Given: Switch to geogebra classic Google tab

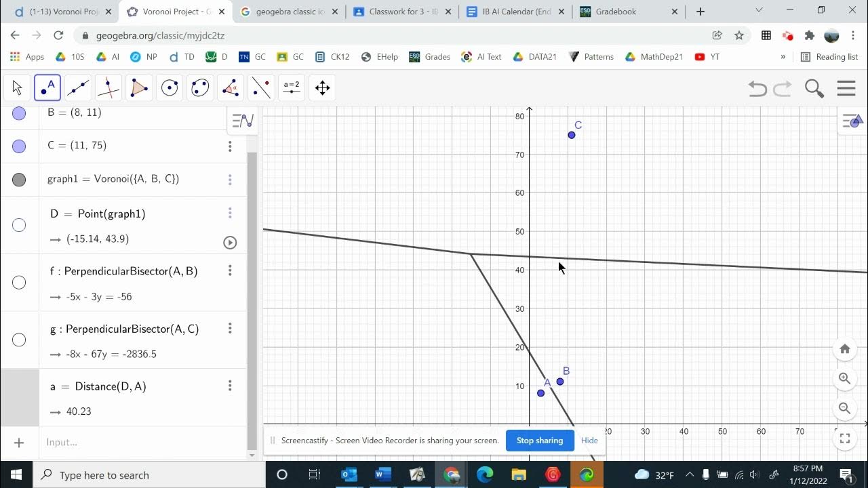Looking at the screenshot, I should (290, 12).
